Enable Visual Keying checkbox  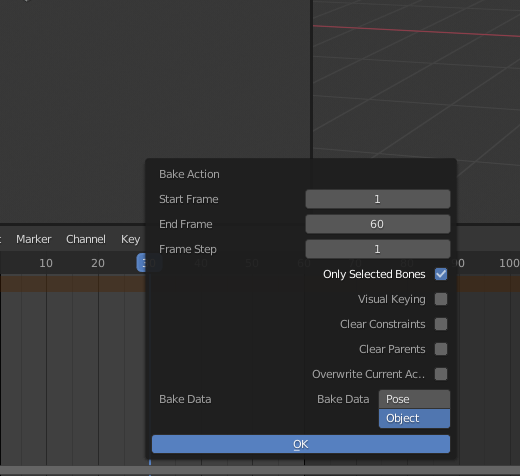[x=441, y=299]
